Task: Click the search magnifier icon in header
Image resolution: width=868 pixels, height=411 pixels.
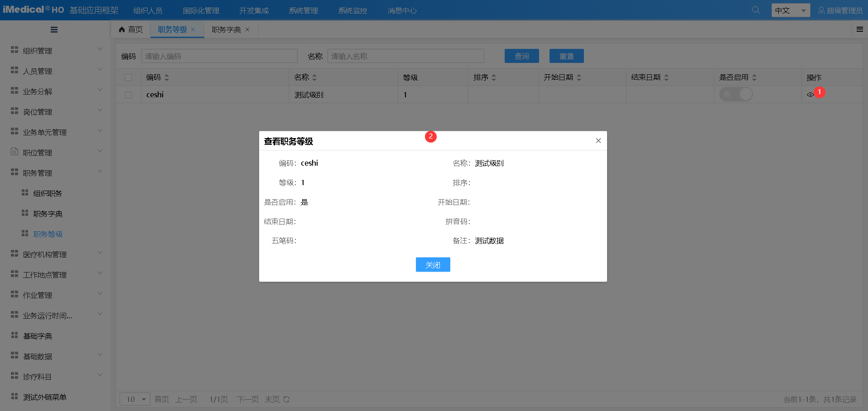Action: click(756, 10)
